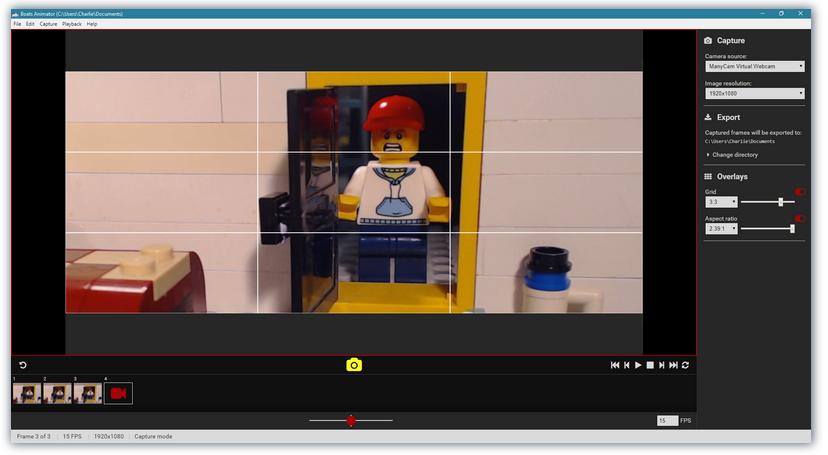Image resolution: width=828 pixels, height=455 pixels.
Task: Open the File menu
Action: coord(17,24)
